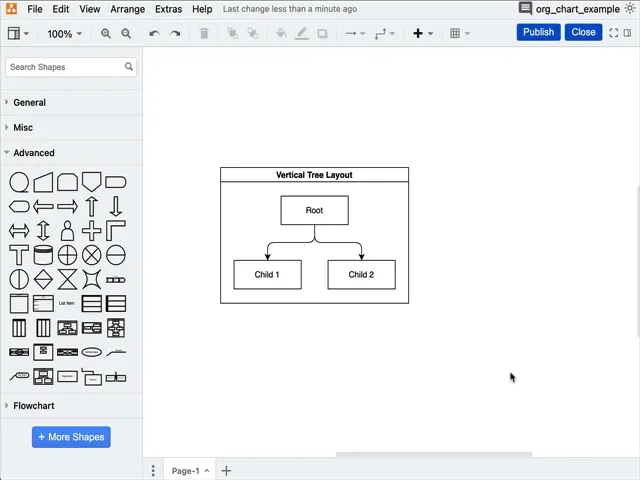Choose the hourglass collate shape
640x480 pixels.
[x=67, y=279]
